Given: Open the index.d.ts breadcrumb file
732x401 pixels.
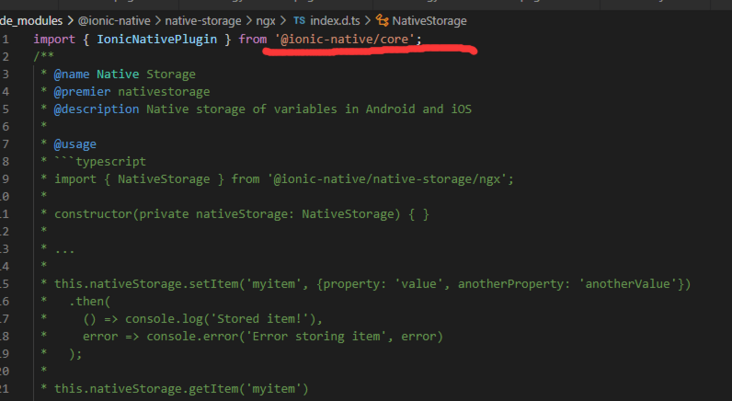Looking at the screenshot, I should [335, 21].
